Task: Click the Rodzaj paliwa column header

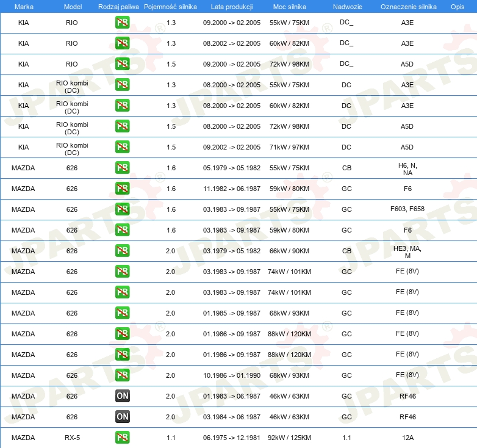Action: (118, 7)
